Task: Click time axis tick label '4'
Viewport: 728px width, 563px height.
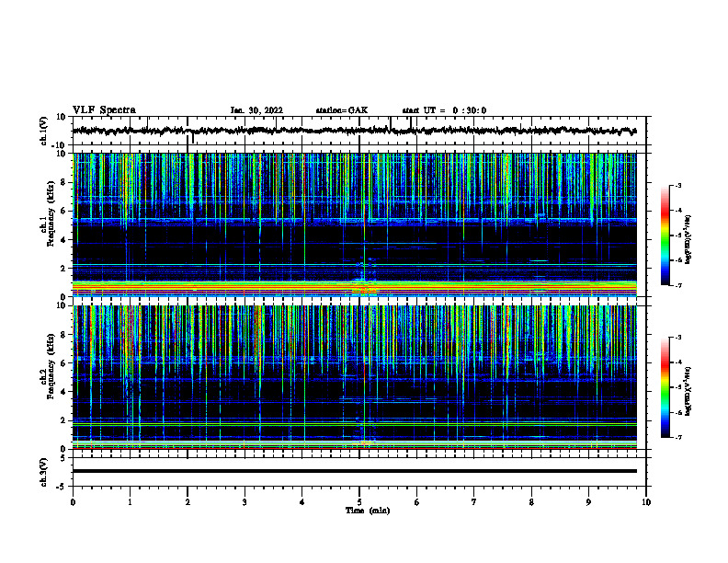Action: (x=302, y=502)
